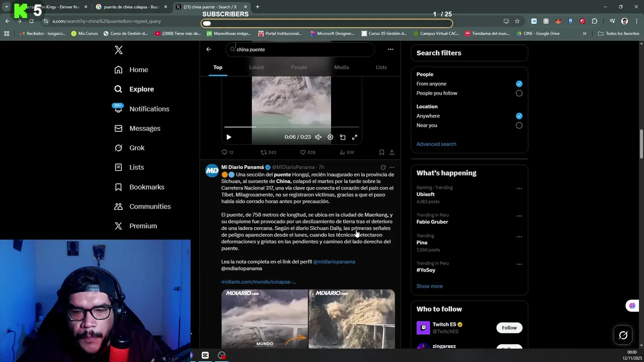Follow the Twitch ES account

(509, 328)
